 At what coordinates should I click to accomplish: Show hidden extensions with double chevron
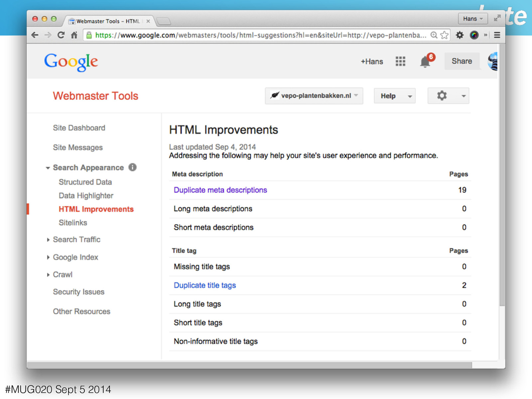(x=485, y=35)
